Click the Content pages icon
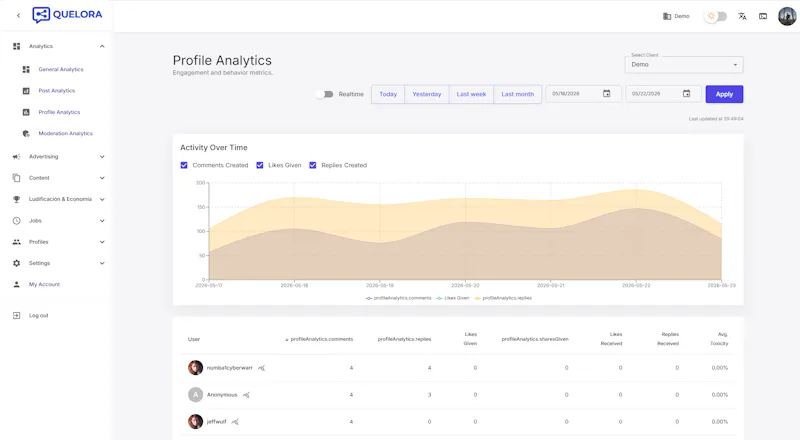800x440 pixels. tap(16, 178)
